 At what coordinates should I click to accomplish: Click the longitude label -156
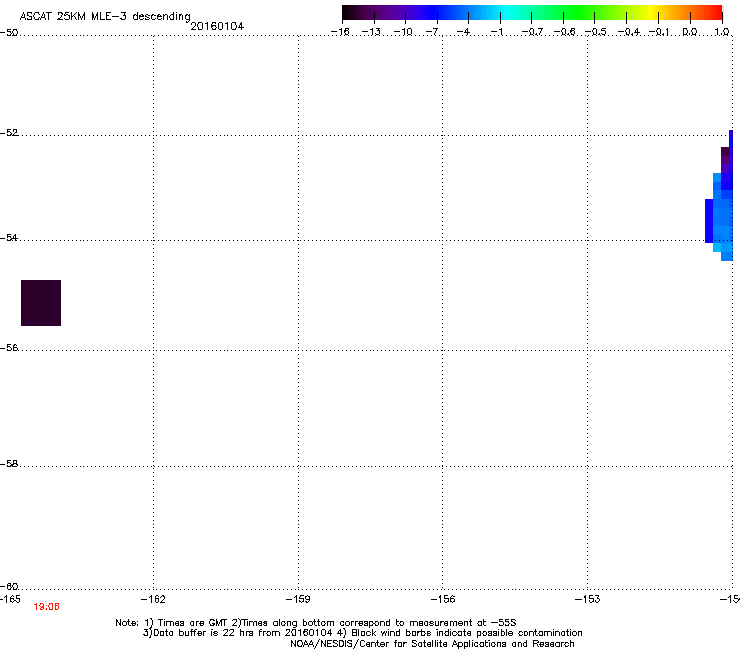pyautogui.click(x=443, y=599)
